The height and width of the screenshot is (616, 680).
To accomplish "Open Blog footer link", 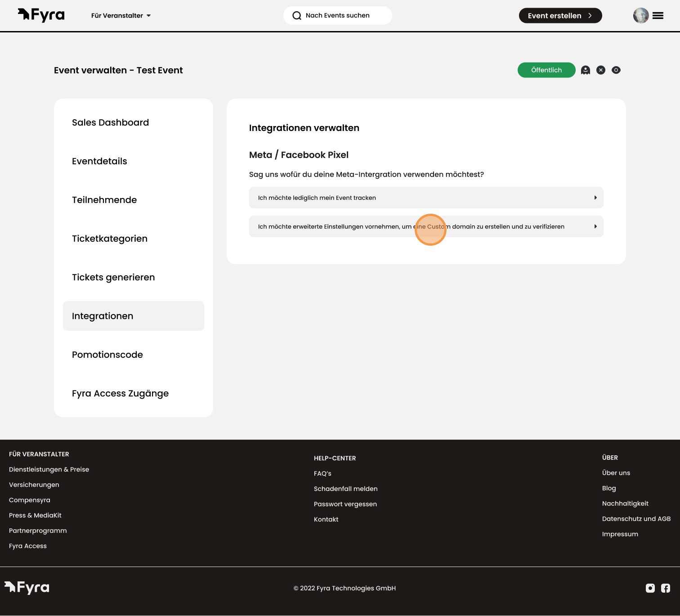I will 609,488.
